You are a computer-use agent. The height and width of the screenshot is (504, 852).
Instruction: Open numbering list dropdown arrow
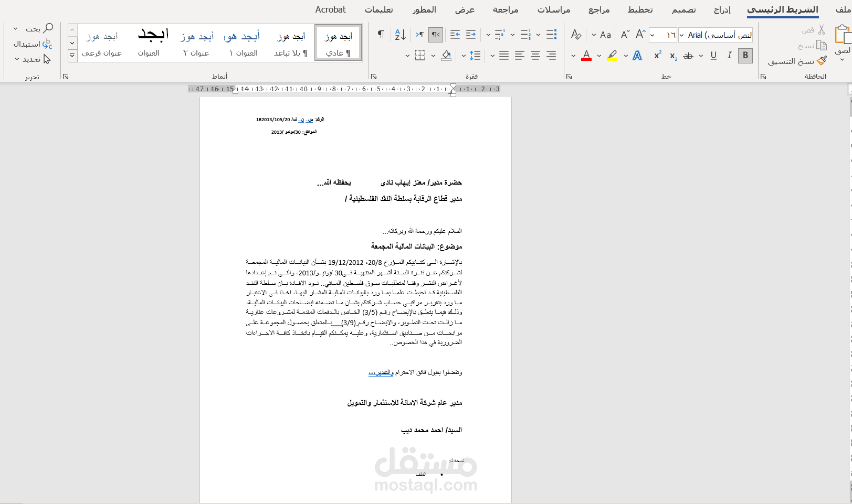(x=512, y=35)
